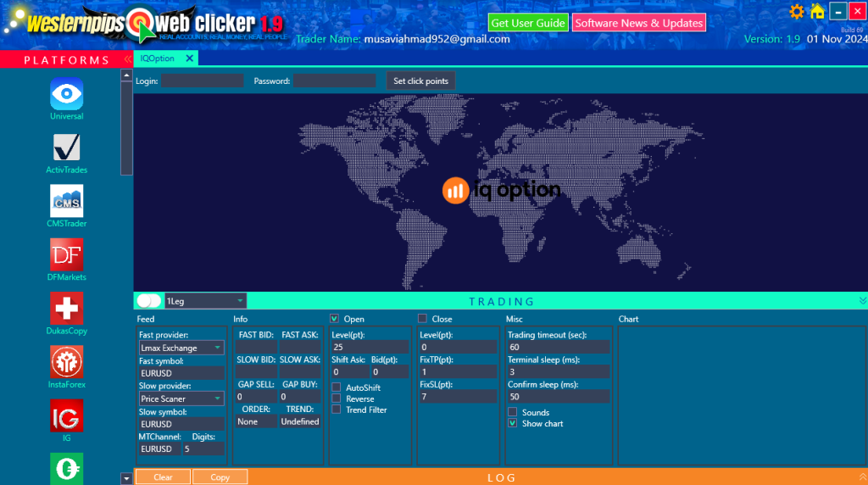Select the Universal platform icon
Viewport: 868px width, 485px height.
pos(66,94)
